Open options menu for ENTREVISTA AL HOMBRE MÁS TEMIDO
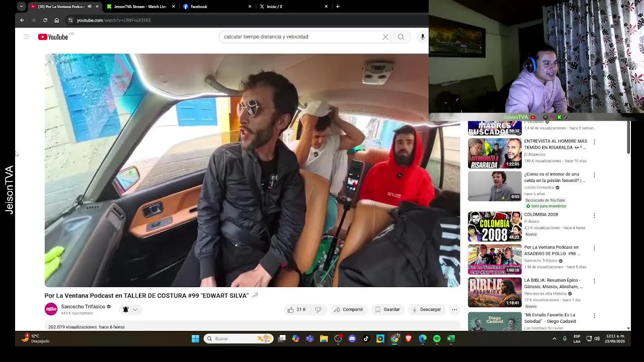 pos(594,142)
